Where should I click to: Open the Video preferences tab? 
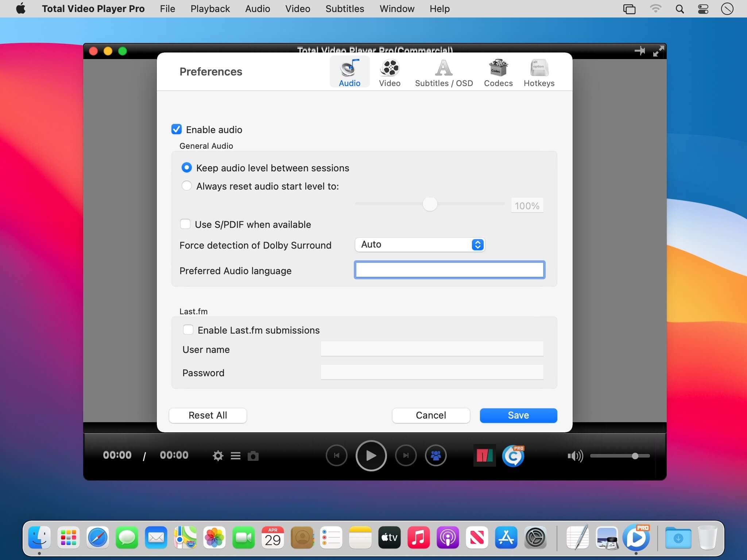[390, 73]
